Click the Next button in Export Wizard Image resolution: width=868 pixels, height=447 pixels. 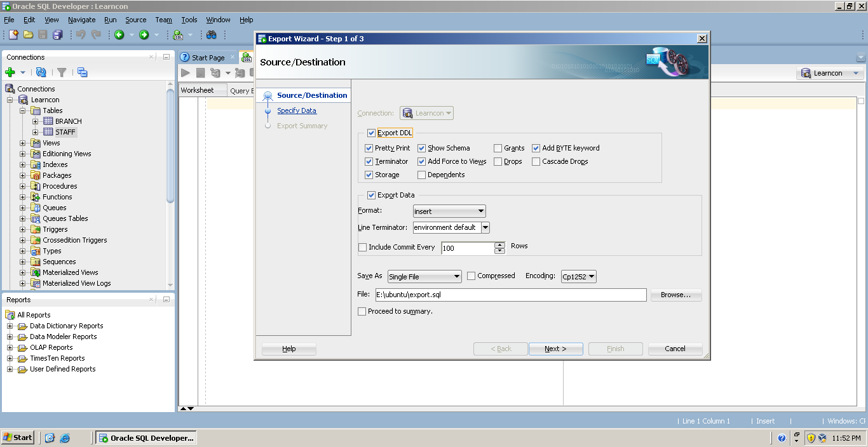coord(555,349)
